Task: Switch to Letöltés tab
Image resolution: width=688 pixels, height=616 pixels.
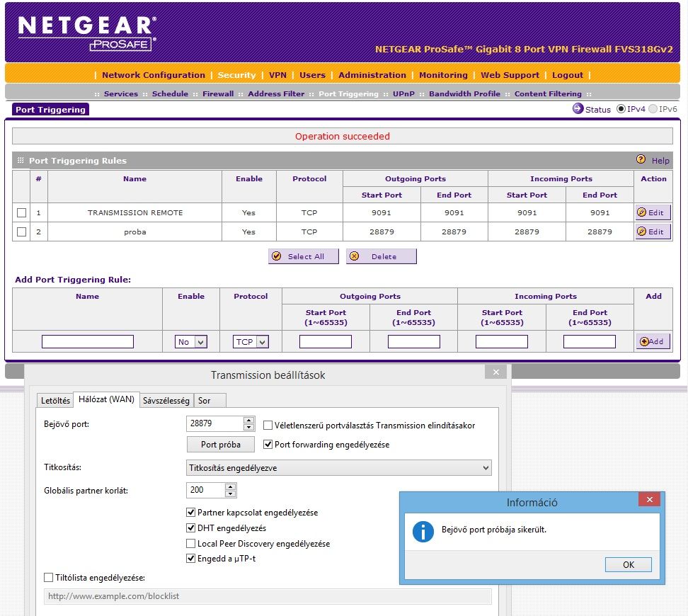Action: [55, 401]
